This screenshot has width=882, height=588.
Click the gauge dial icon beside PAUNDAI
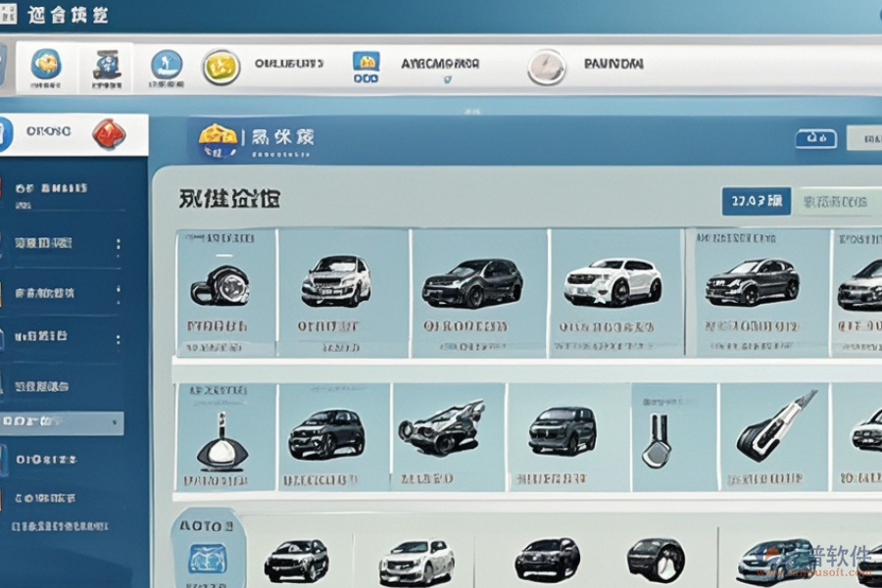pos(546,67)
